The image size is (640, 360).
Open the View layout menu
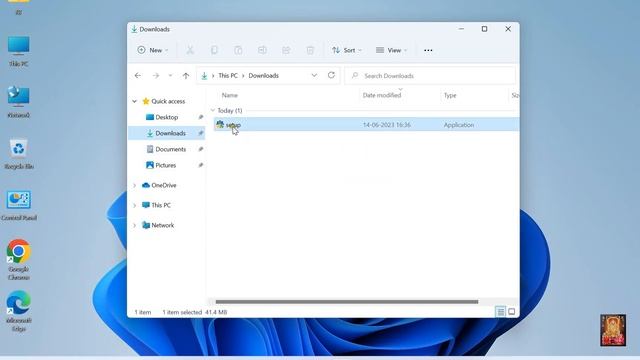click(391, 50)
